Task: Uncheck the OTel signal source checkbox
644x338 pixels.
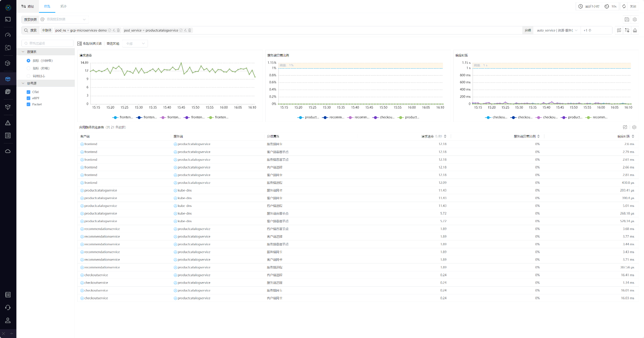Action: pyautogui.click(x=29, y=92)
